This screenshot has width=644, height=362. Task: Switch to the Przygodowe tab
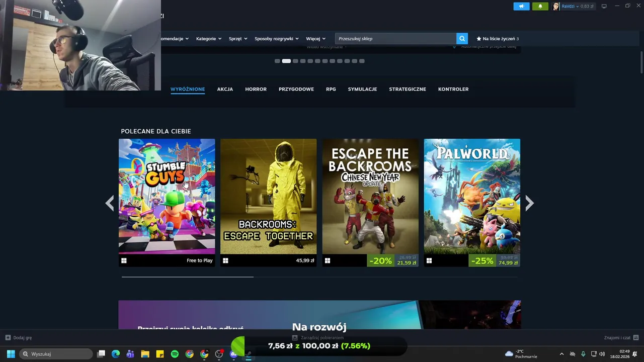[x=296, y=89]
